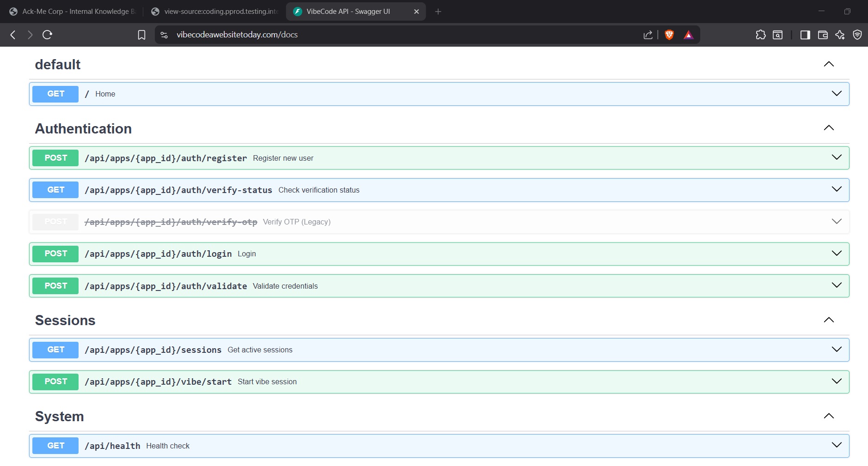The height and width of the screenshot is (466, 868).
Task: Switch to the view-source tab
Action: (216, 12)
